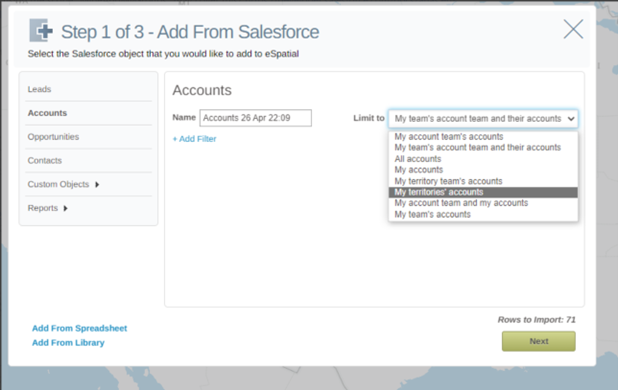Screen dimensions: 618x390
Task: Click the Add From Salesforce plus icon
Action: click(41, 30)
